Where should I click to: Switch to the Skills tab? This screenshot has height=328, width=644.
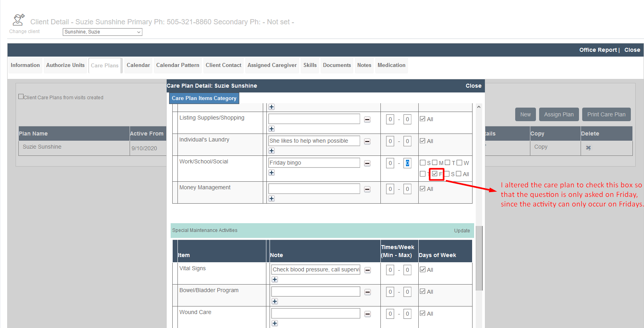click(x=310, y=65)
